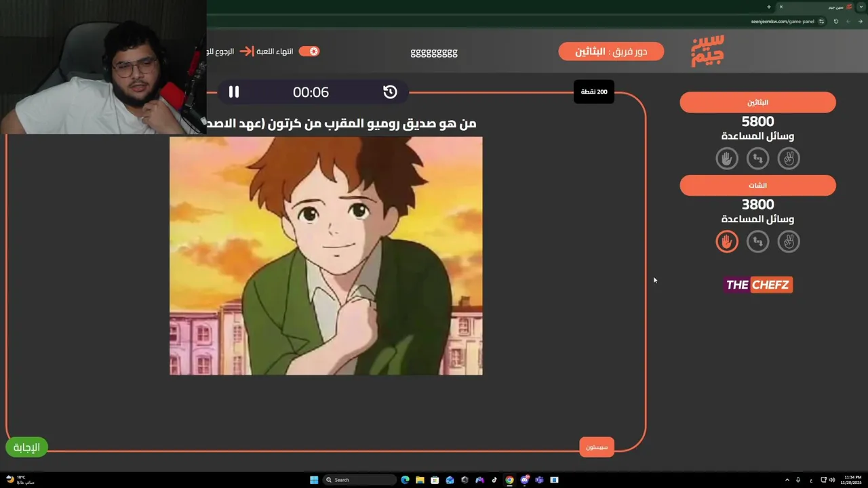Viewport: 868px width, 488px height.
Task: Use الشات team's swap lifeline
Action: pos(757,241)
